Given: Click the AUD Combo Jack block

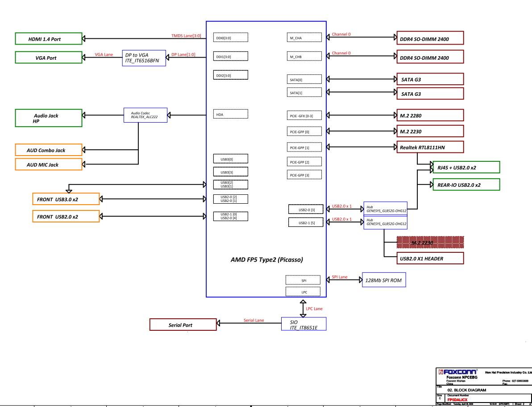Looking at the screenshot, I should [x=49, y=150].
